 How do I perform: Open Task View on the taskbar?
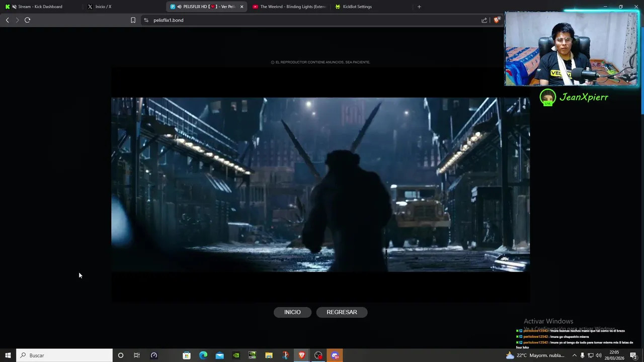point(136,355)
